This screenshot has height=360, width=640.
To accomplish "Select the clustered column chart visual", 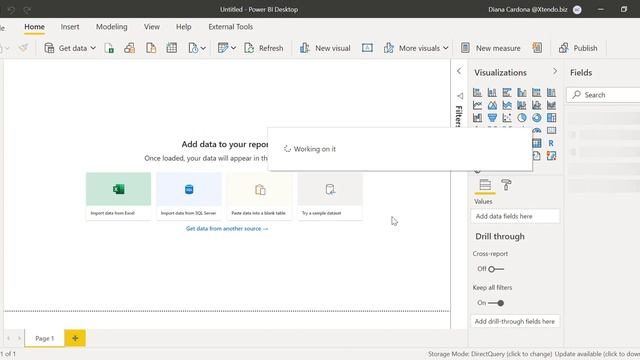I will tap(522, 93).
